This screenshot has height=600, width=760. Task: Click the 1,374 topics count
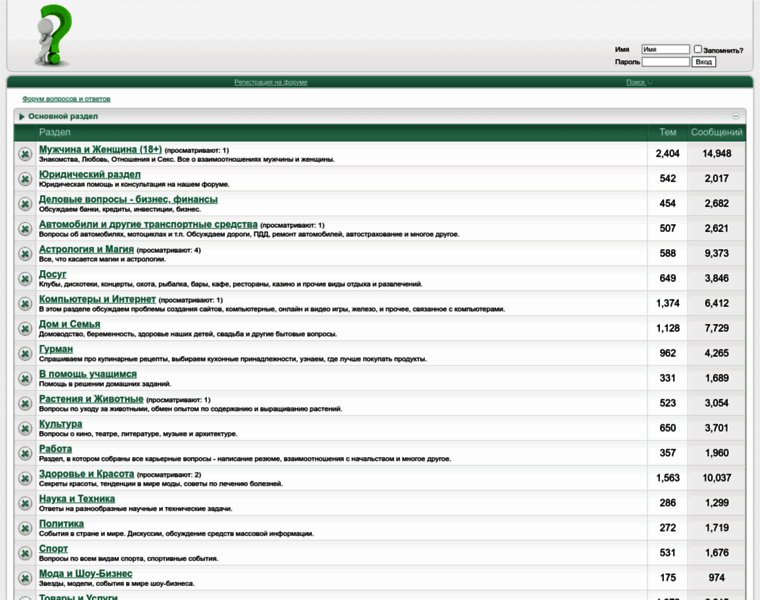click(667, 303)
